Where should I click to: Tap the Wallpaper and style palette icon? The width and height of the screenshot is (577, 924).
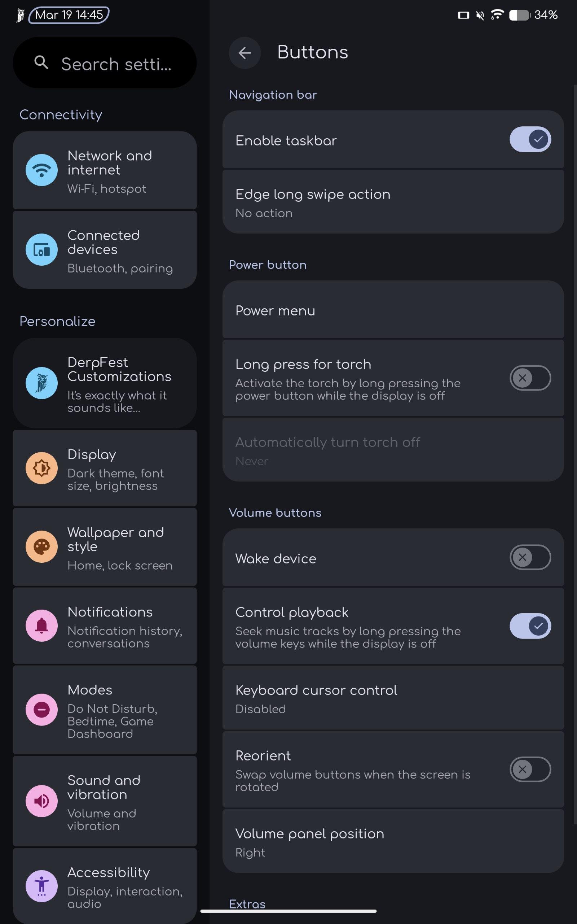click(41, 547)
